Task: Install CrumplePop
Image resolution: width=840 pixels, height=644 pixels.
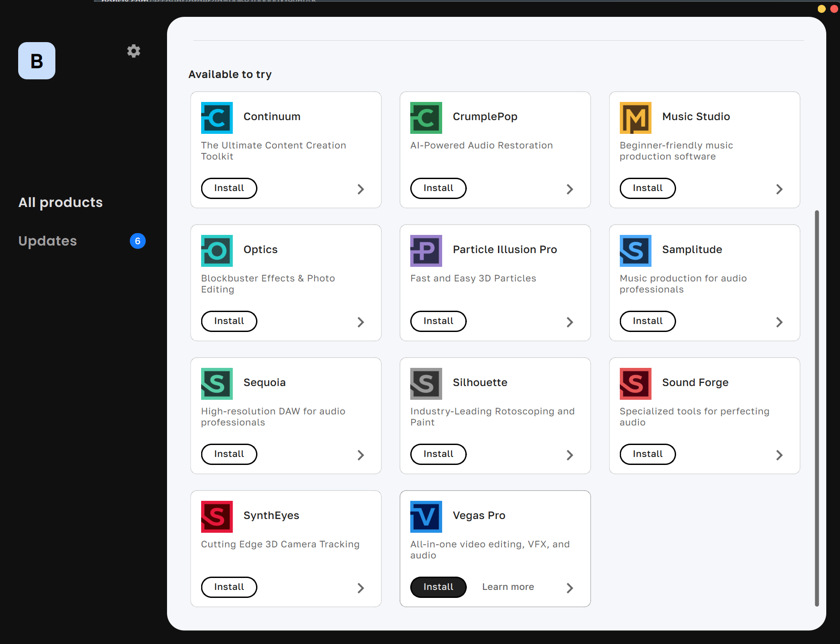Action: click(x=438, y=188)
